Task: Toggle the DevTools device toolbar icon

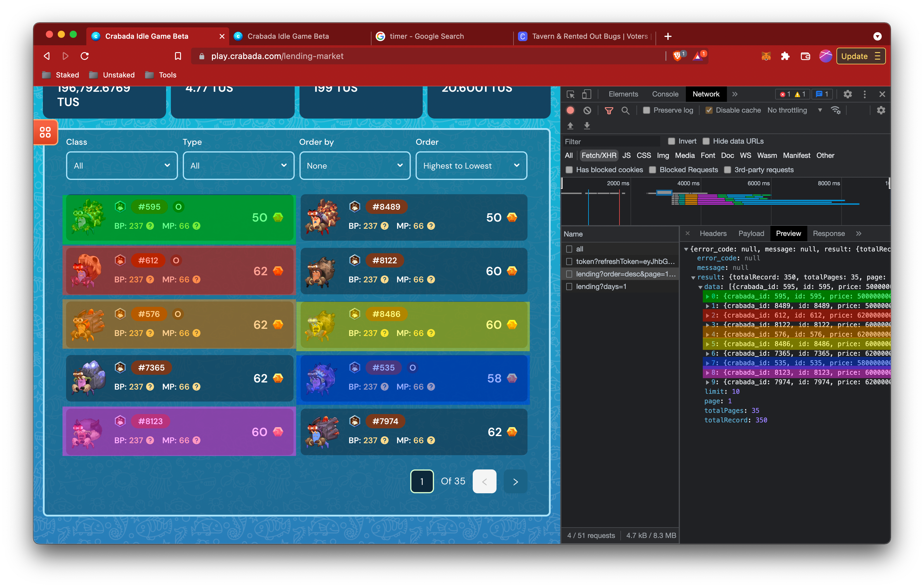Action: [x=587, y=94]
